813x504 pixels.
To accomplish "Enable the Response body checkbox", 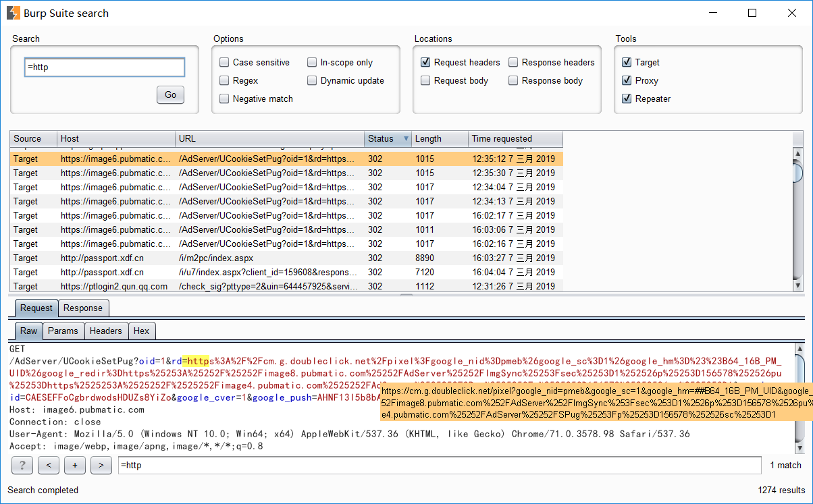I will tap(514, 81).
